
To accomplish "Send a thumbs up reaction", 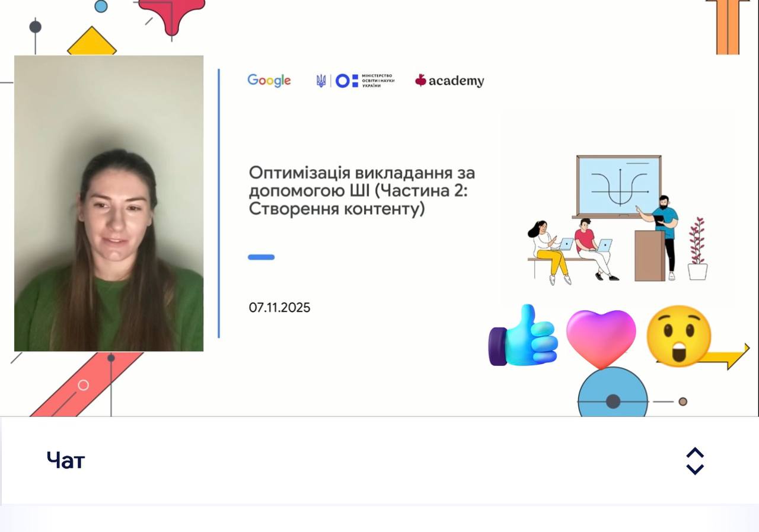I will (523, 336).
